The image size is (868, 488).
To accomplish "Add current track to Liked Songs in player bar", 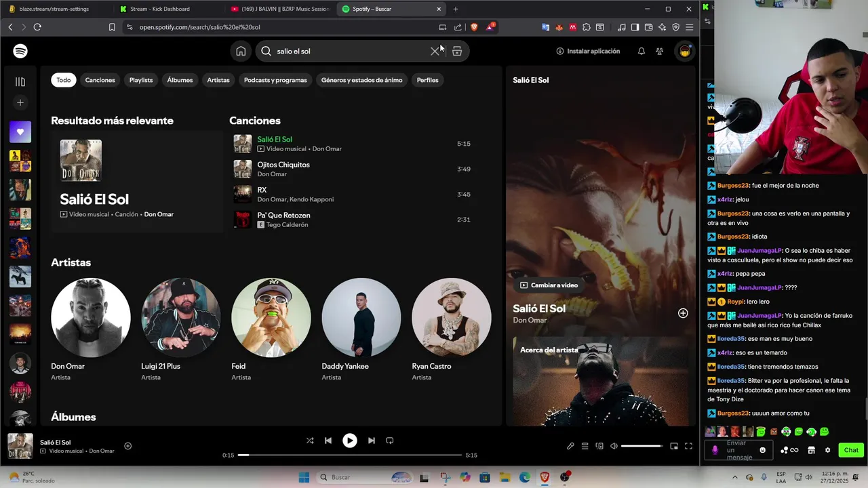I will 127,446.
